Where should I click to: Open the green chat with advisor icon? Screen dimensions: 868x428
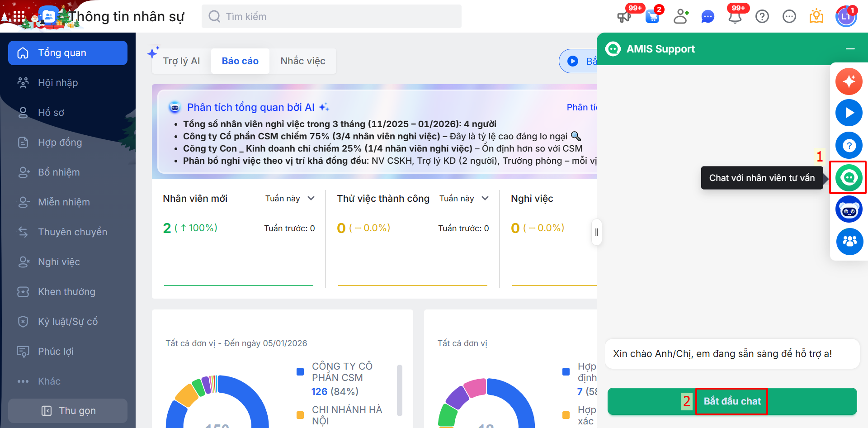click(x=849, y=177)
